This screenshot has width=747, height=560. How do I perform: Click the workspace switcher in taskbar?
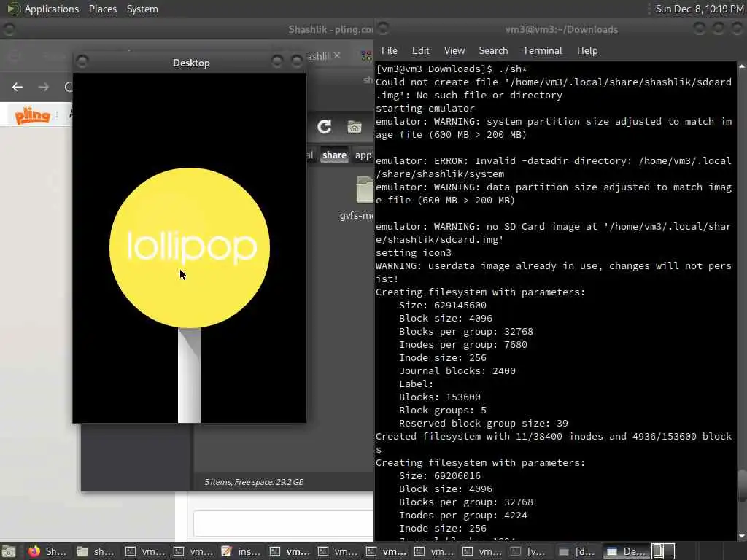pyautogui.click(x=662, y=551)
